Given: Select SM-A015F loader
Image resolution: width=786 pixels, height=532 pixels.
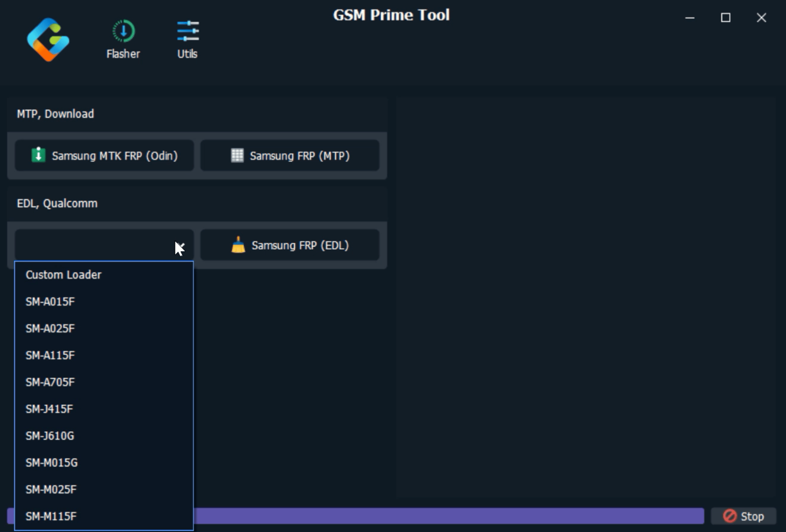Looking at the screenshot, I should (x=104, y=302).
